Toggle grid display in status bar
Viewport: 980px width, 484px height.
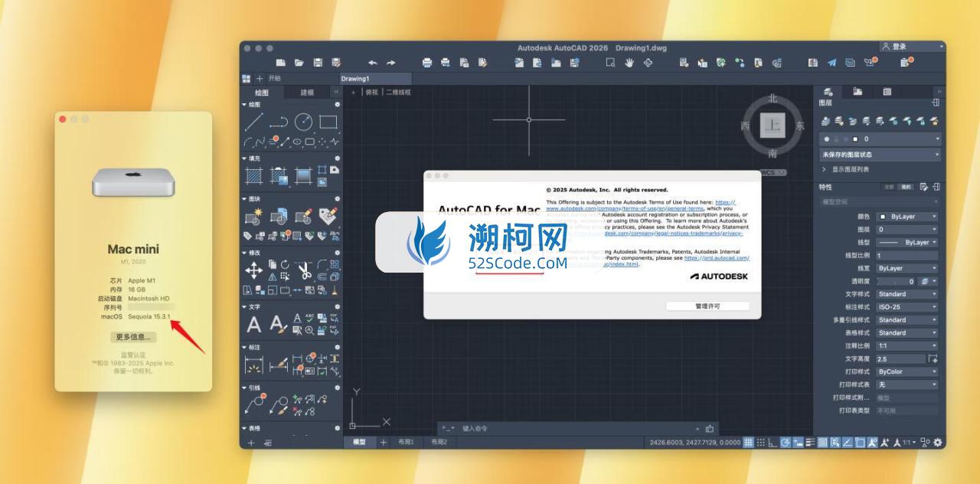748,443
